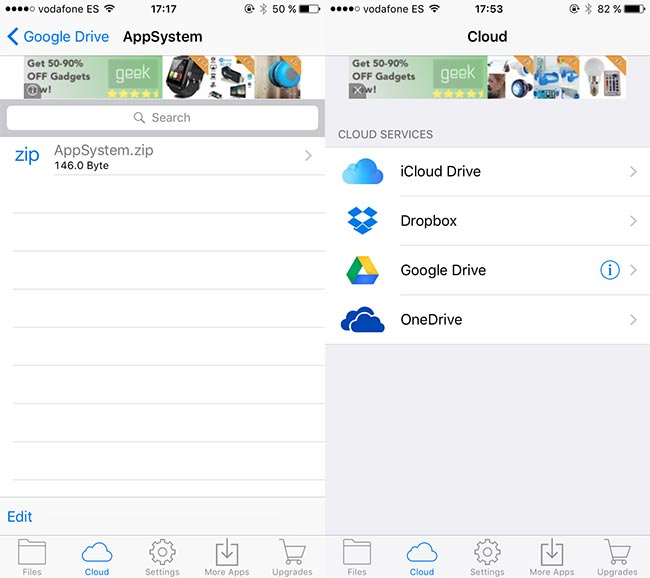
Task: Click the Dropbox logo icon
Action: click(x=362, y=221)
